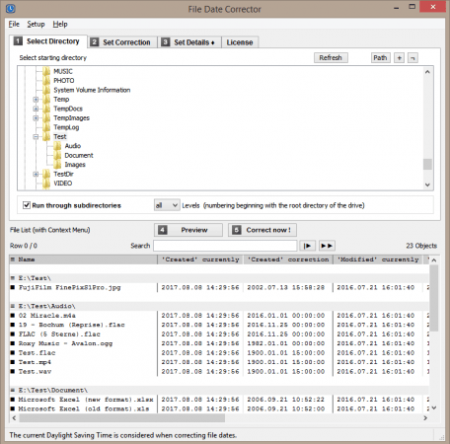450x444 pixels.
Task: Click the directory tree vertical scrollbar thumb
Action: pos(427,164)
